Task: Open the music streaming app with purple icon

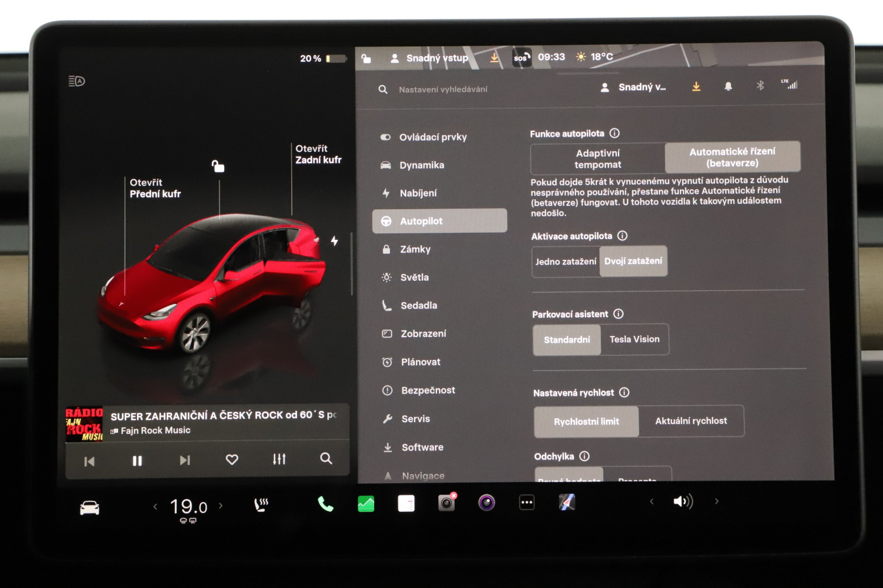Action: 486,502
